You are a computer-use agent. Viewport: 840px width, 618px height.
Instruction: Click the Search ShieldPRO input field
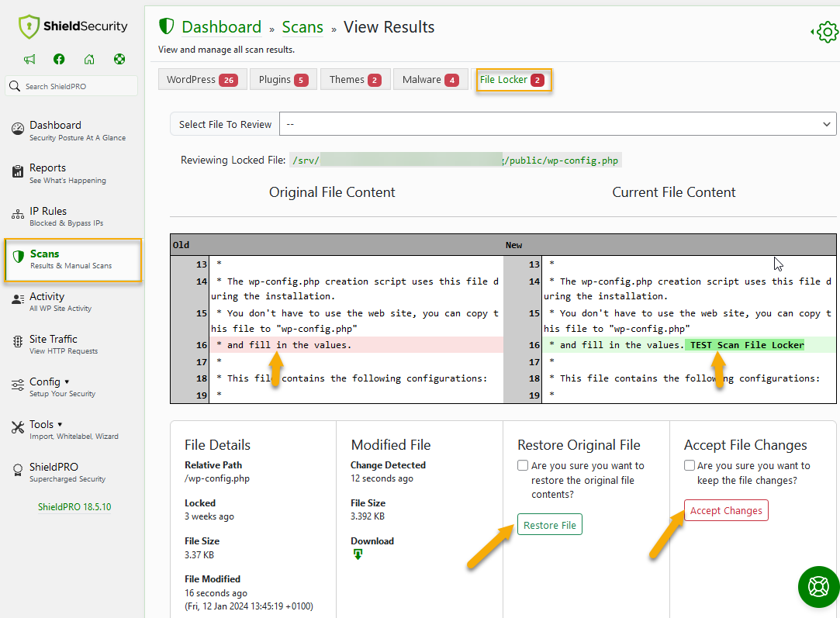click(72, 86)
